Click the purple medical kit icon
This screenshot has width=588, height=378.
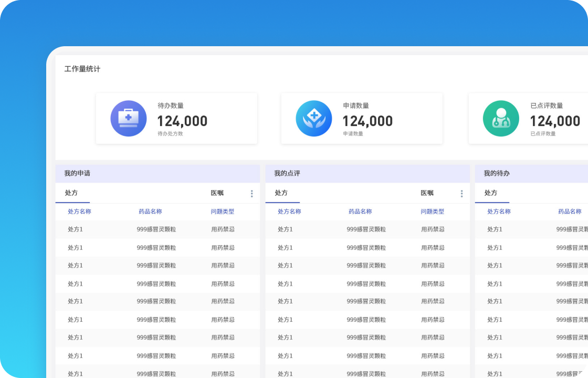coord(128,119)
